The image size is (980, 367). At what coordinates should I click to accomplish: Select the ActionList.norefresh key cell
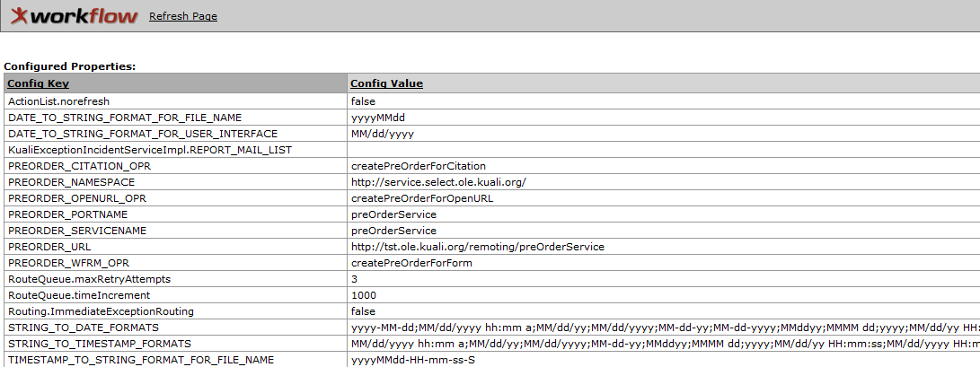point(176,101)
